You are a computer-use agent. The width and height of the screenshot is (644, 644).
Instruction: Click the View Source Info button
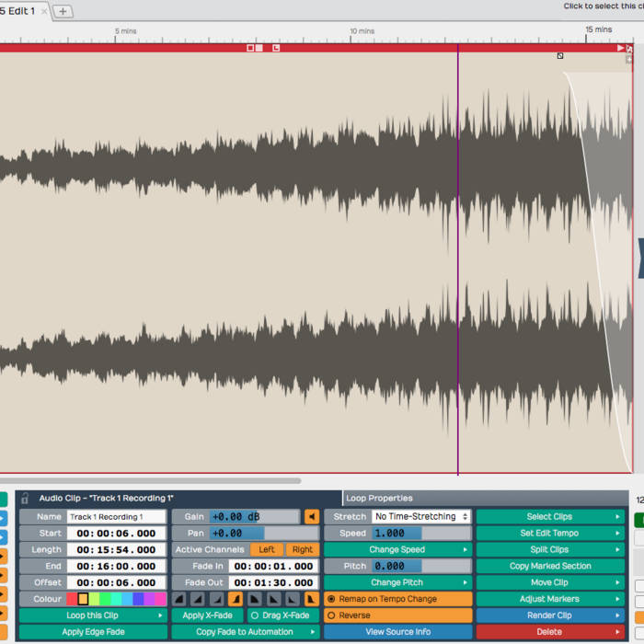pyautogui.click(x=397, y=632)
